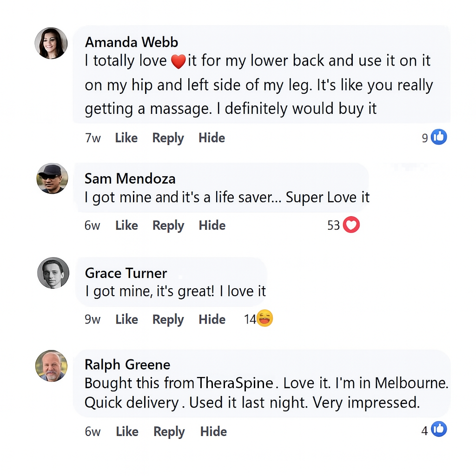Reply to Sam Mendoza's comment

point(168,225)
